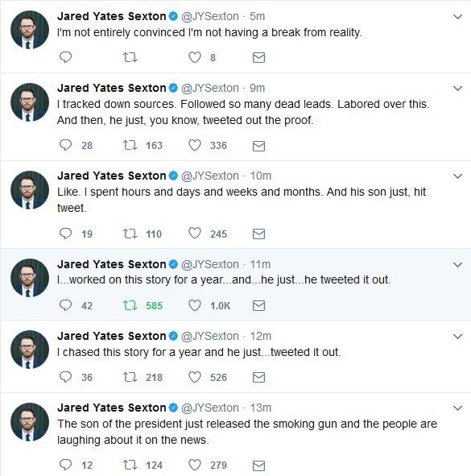The image size is (471, 476).
Task: Open @JYSexton handle on the 9m tweet
Action: coord(210,88)
